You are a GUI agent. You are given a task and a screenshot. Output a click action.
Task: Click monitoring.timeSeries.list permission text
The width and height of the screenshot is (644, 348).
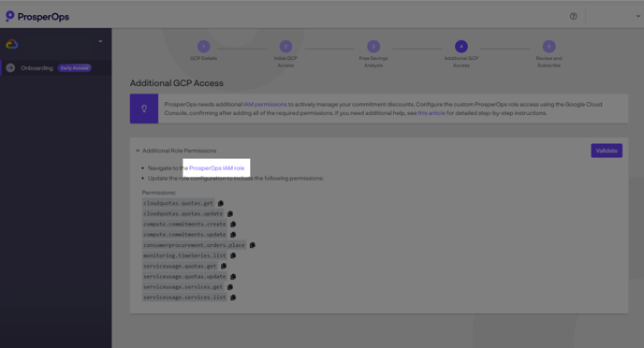184,255
